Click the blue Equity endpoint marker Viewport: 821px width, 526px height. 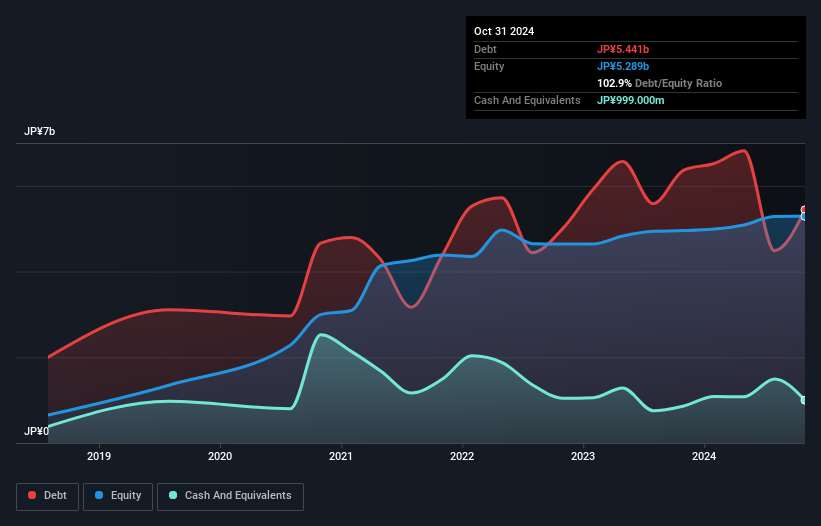click(x=804, y=216)
